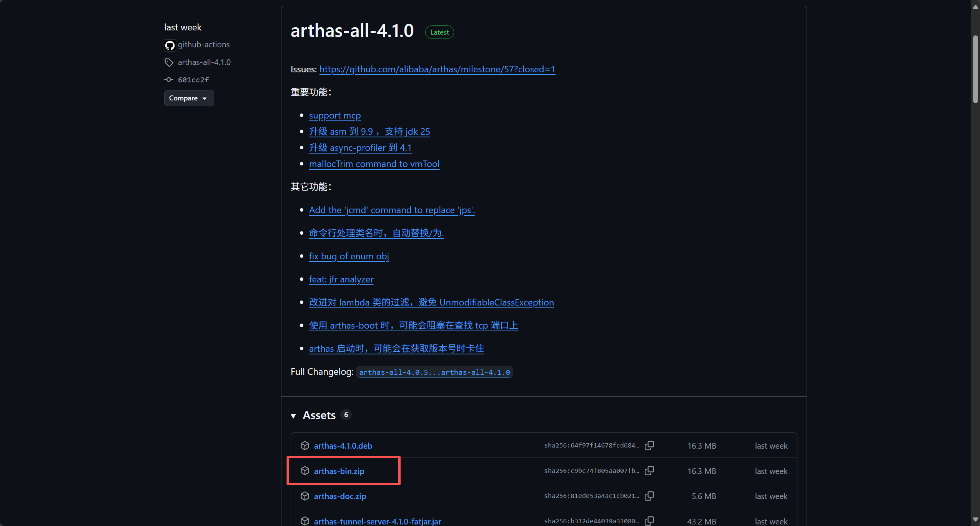Click the tag icon beside arthas-all-4.1.0
This screenshot has height=526, width=980.
(x=169, y=62)
